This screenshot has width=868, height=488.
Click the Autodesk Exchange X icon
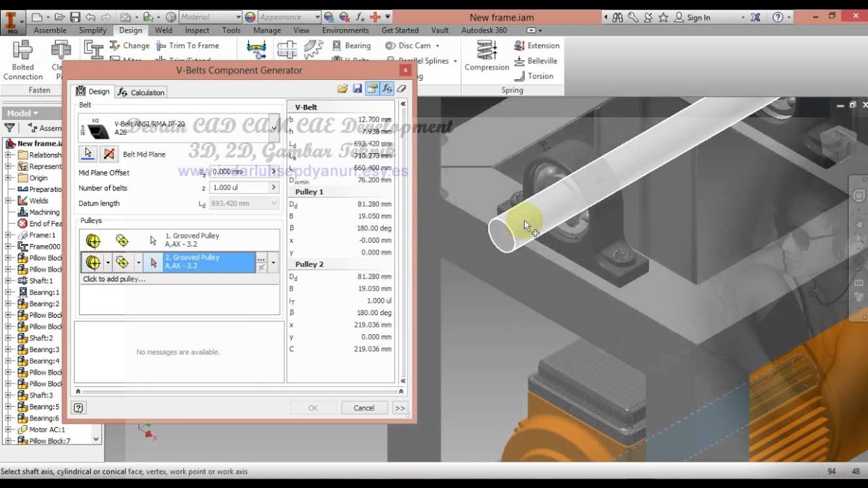[755, 18]
